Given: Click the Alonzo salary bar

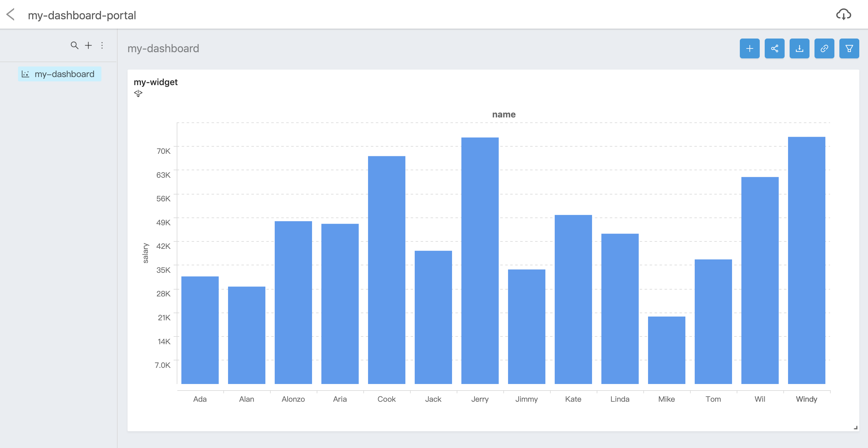Looking at the screenshot, I should pyautogui.click(x=293, y=302).
